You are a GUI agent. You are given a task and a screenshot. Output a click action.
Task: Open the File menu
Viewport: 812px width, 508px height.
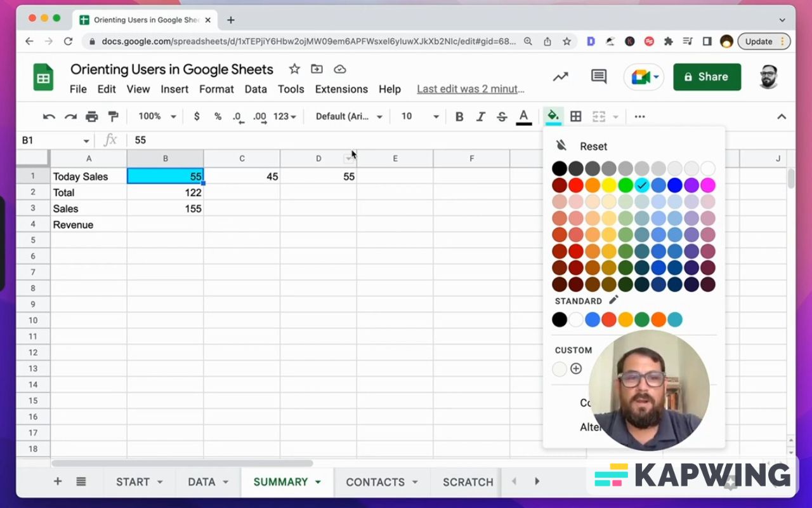pyautogui.click(x=78, y=90)
